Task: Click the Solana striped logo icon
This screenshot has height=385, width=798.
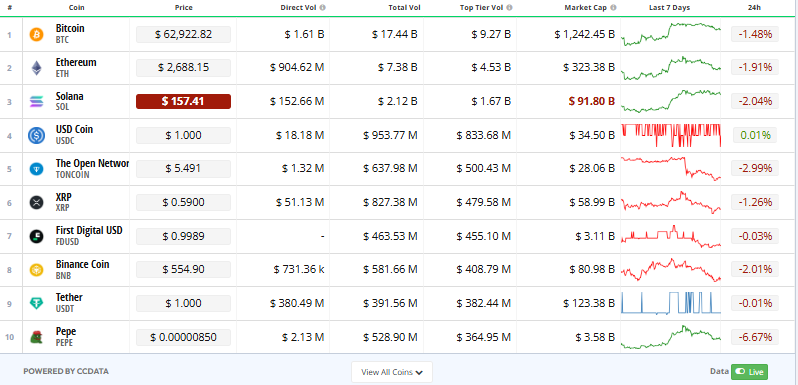Action: [x=37, y=101]
